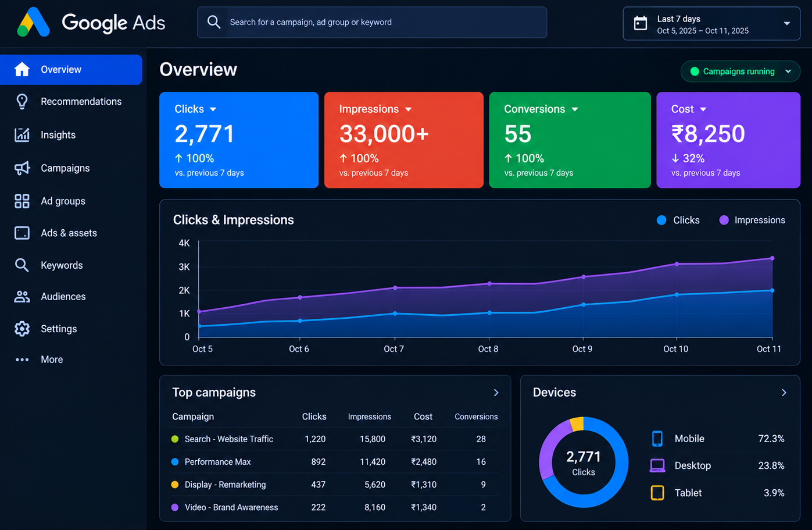Click the Insights chart icon

click(22, 135)
